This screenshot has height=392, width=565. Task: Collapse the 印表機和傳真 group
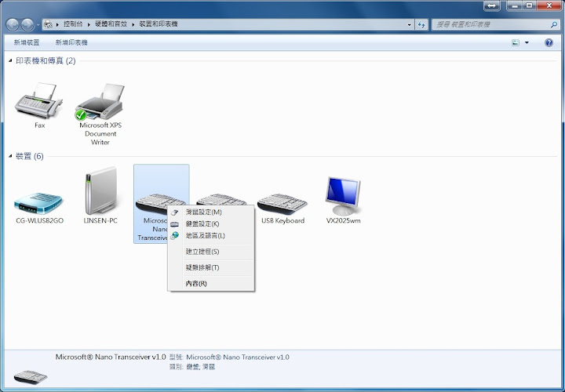click(x=10, y=61)
